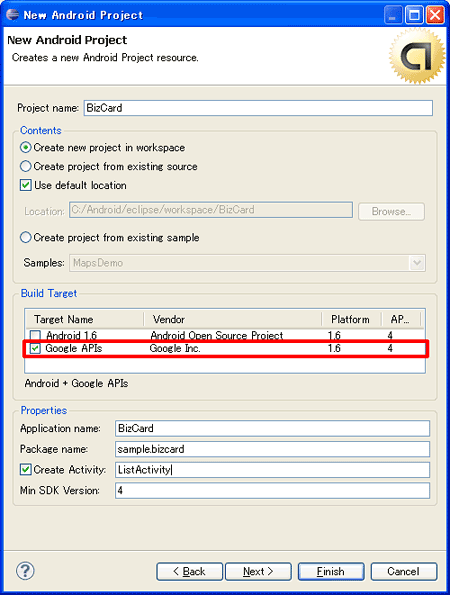Sort by Vendor column header
450x595 pixels.
pyautogui.click(x=233, y=320)
